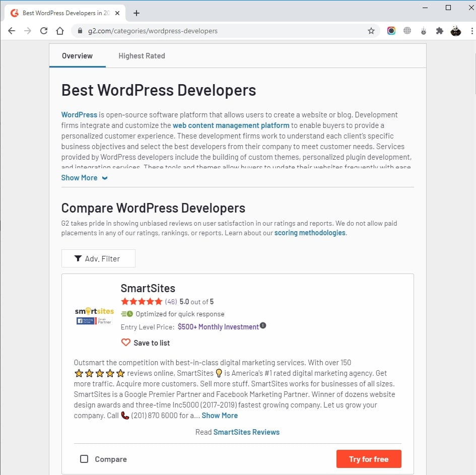Click the $500+ Monthly Investment price link

point(218,327)
